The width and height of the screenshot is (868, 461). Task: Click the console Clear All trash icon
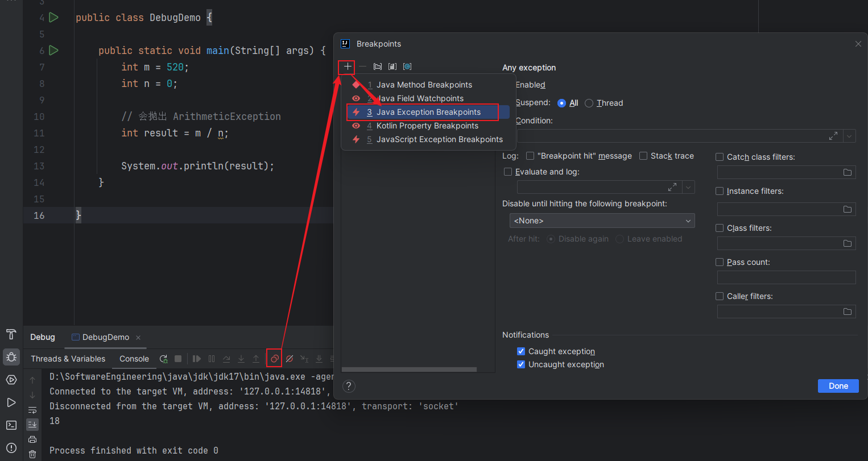click(32, 454)
